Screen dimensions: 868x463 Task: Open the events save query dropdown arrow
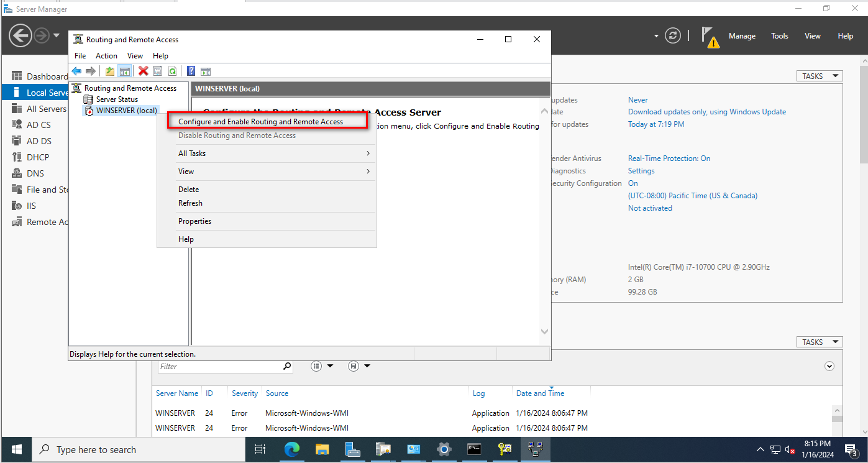pos(367,366)
